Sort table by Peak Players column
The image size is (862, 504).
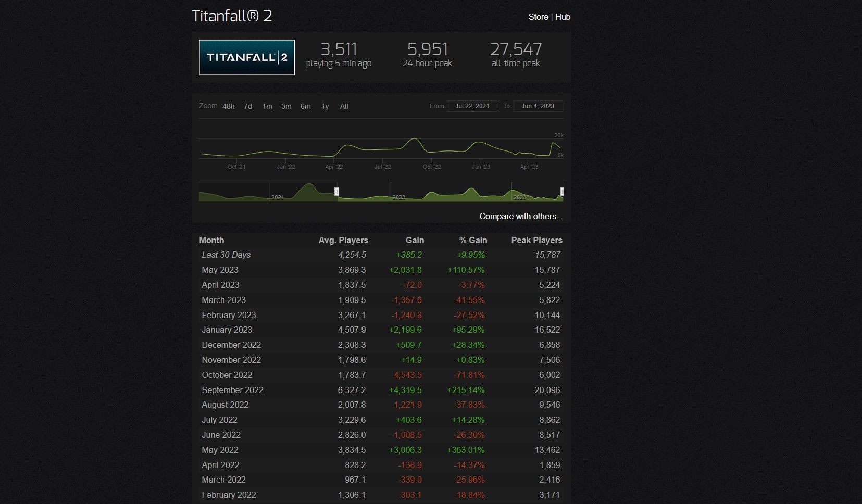[536, 240]
